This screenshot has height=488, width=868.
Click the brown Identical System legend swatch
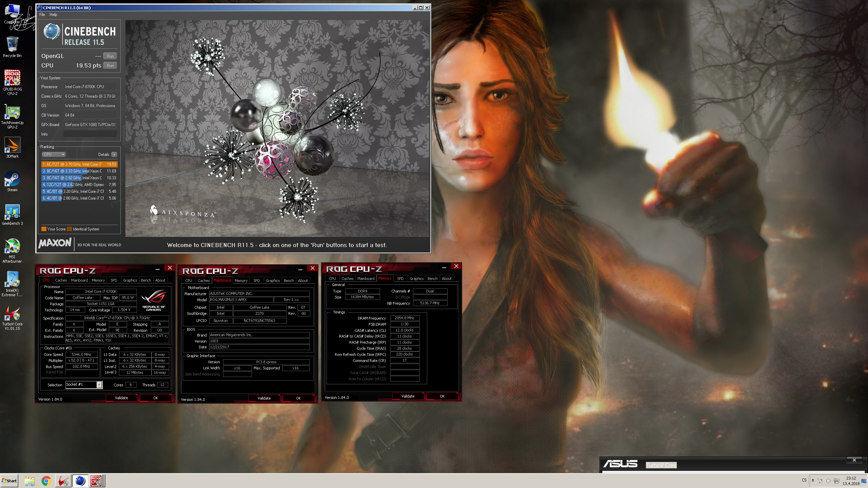[70, 229]
